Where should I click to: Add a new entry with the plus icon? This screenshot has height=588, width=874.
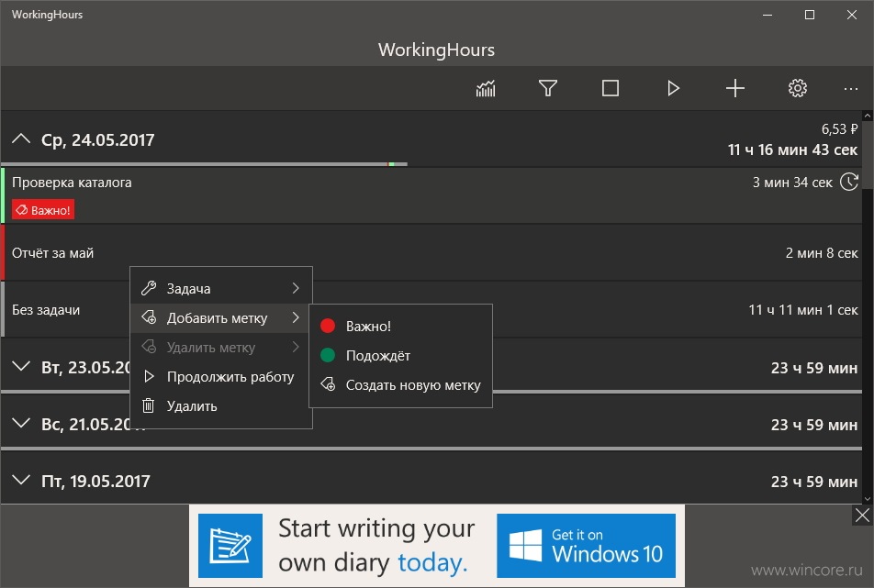tap(735, 88)
